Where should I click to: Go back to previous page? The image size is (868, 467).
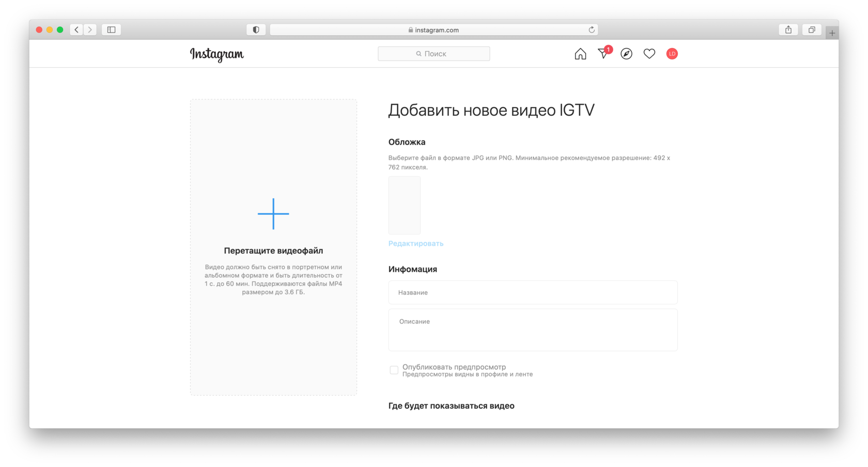click(x=76, y=30)
